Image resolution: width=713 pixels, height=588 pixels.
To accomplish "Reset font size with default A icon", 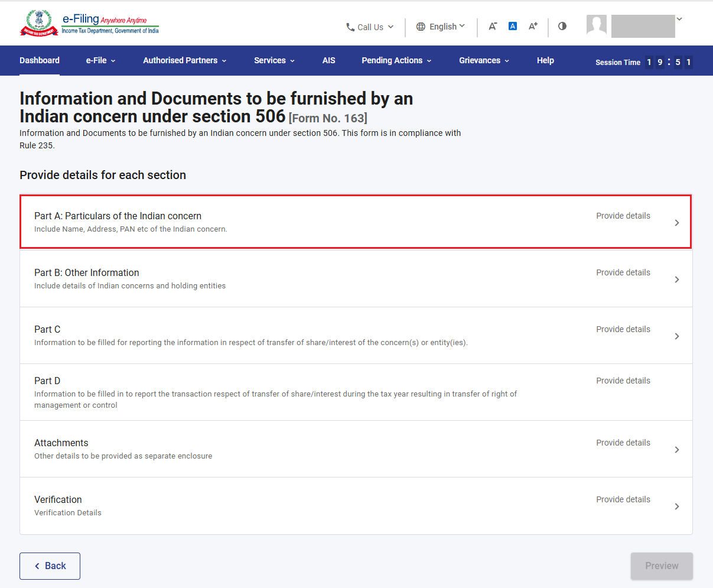I will tap(513, 26).
